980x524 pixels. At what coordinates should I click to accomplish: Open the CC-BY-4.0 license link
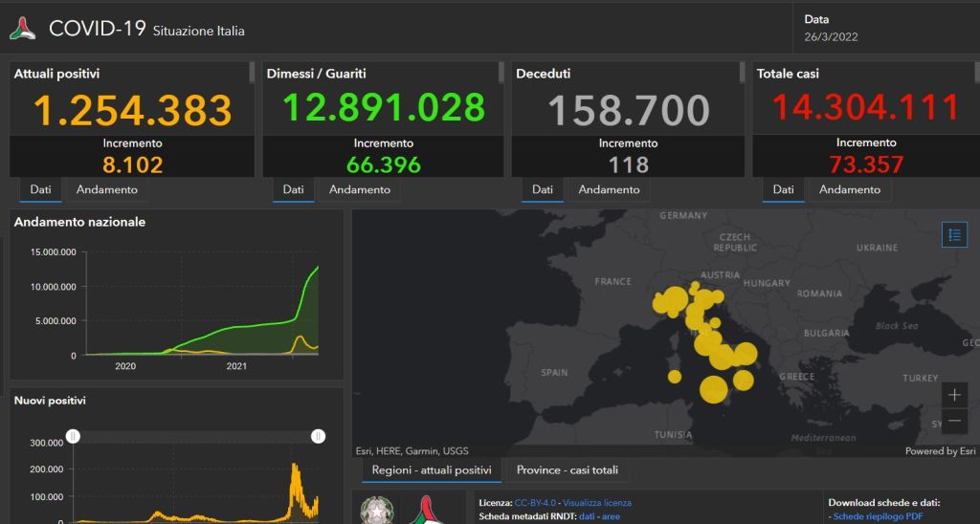pyautogui.click(x=535, y=502)
